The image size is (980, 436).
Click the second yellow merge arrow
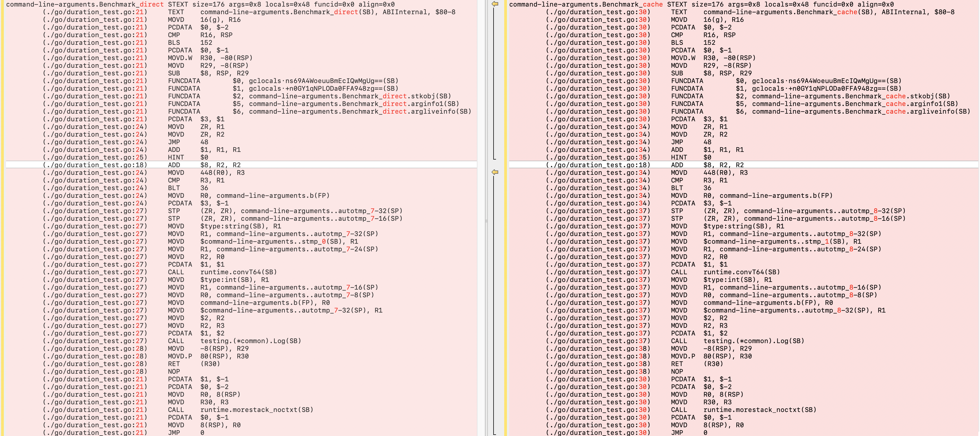click(495, 172)
